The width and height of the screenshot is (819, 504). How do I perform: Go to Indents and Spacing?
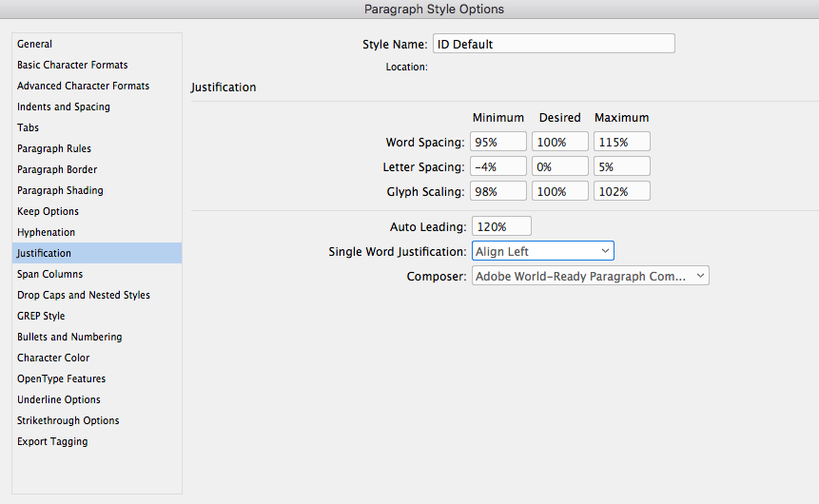[97, 107]
